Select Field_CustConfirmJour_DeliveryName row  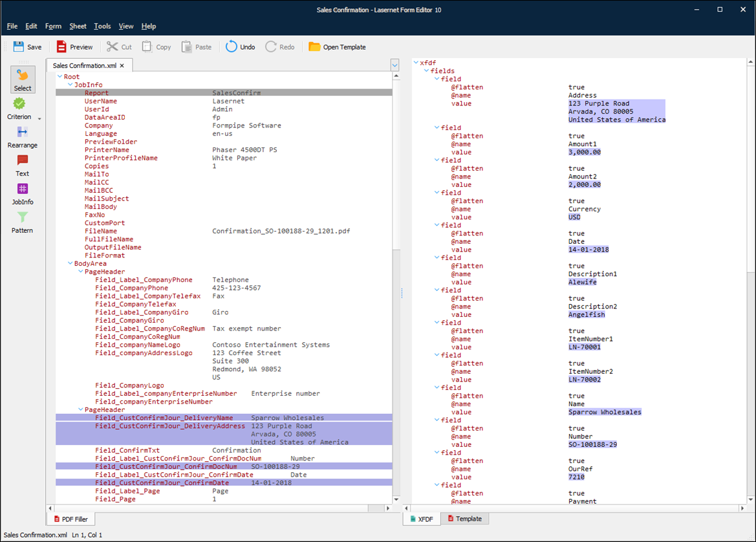click(x=224, y=418)
